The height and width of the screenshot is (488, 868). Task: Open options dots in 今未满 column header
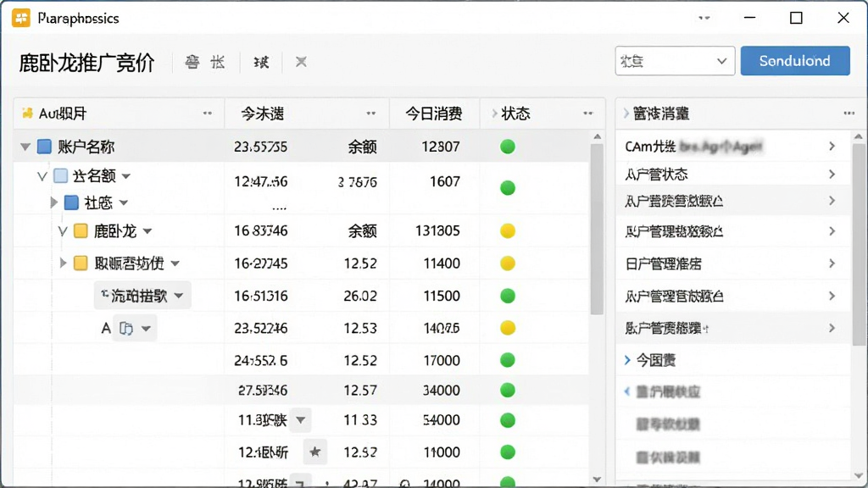(x=371, y=114)
